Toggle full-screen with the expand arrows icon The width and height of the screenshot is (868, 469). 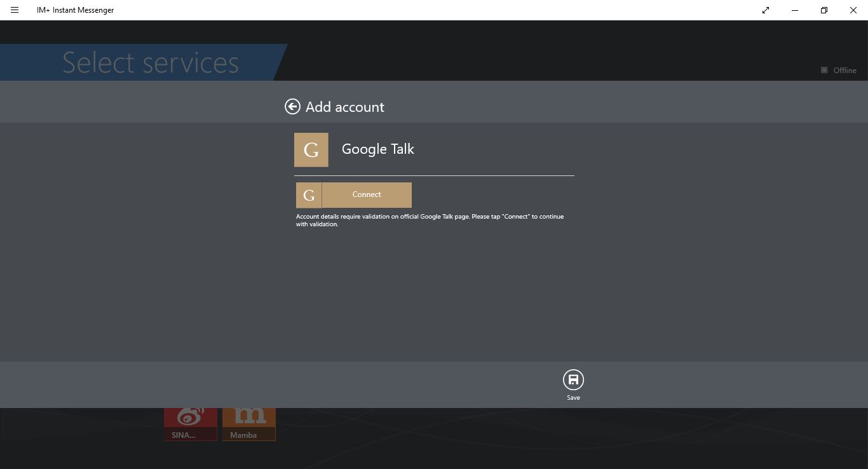point(766,10)
